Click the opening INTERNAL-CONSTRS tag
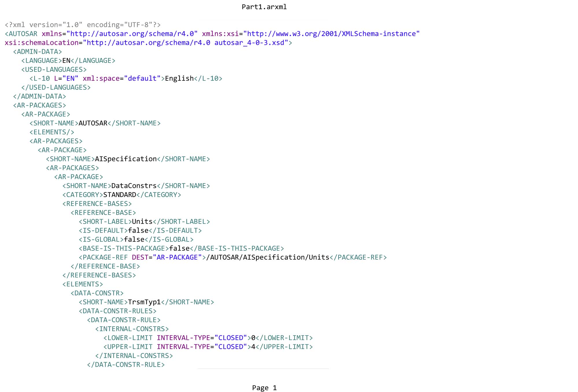578x392 pixels. pyautogui.click(x=132, y=330)
